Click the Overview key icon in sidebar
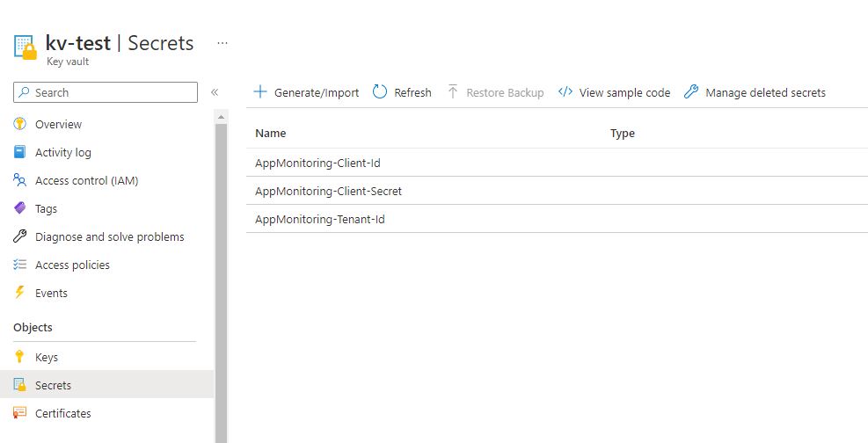 [20, 124]
